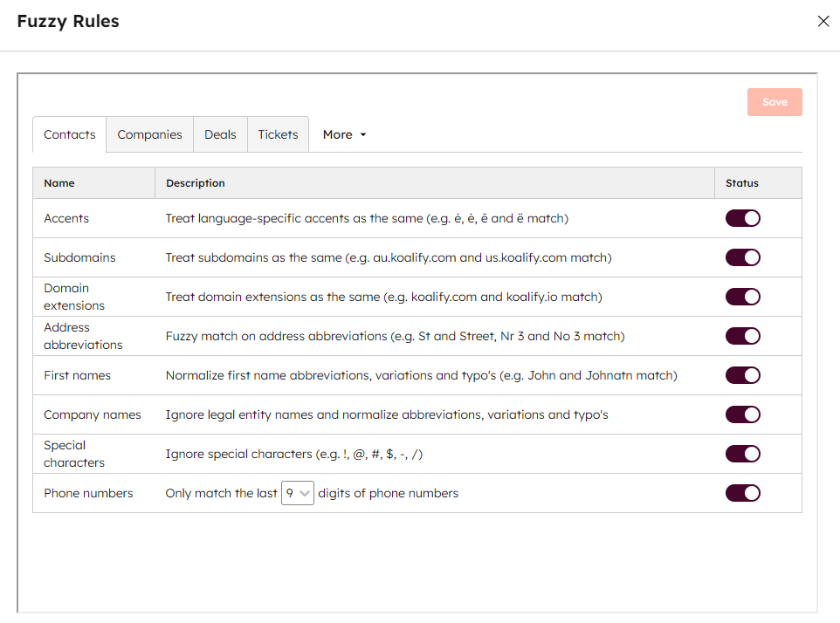Switch to the Contacts tab
The height and width of the screenshot is (623, 840).
(x=70, y=134)
